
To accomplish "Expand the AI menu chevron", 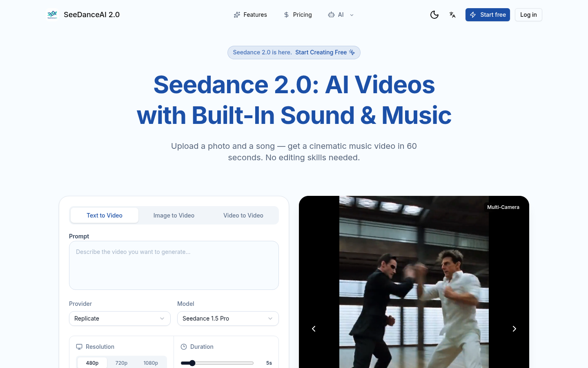I will pos(352,15).
